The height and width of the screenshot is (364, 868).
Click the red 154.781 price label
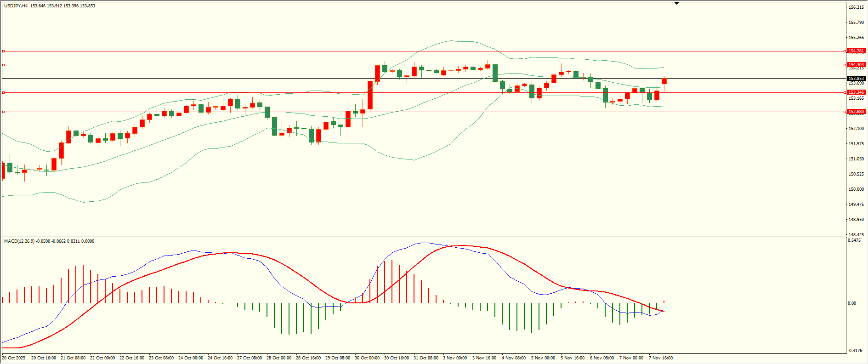[856, 51]
